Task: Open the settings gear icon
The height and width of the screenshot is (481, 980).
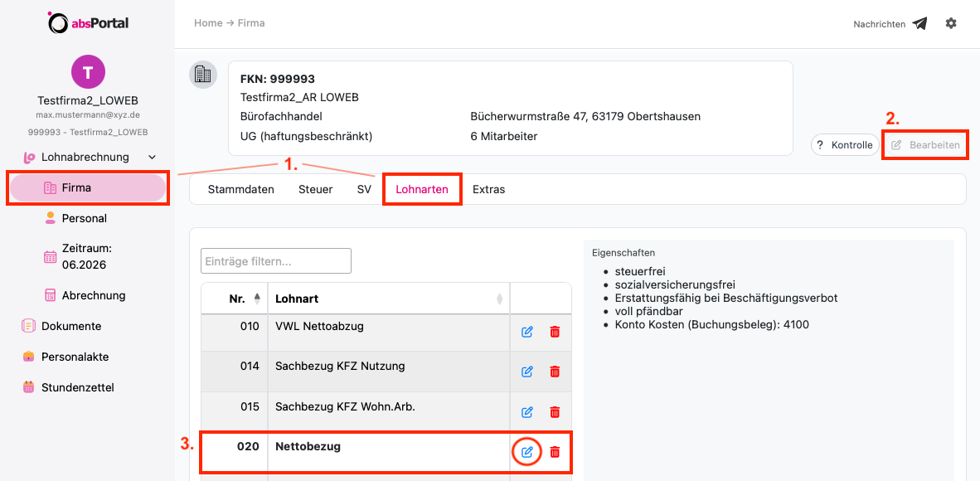Action: click(x=951, y=23)
